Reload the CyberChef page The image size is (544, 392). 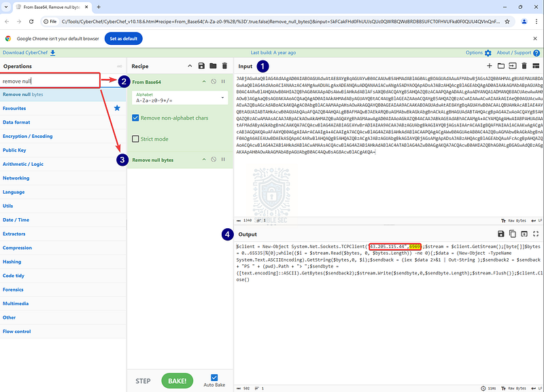(31, 22)
